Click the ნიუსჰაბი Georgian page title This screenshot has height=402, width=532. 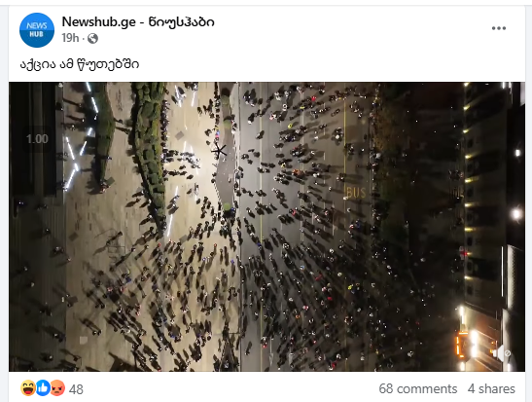coord(182,22)
